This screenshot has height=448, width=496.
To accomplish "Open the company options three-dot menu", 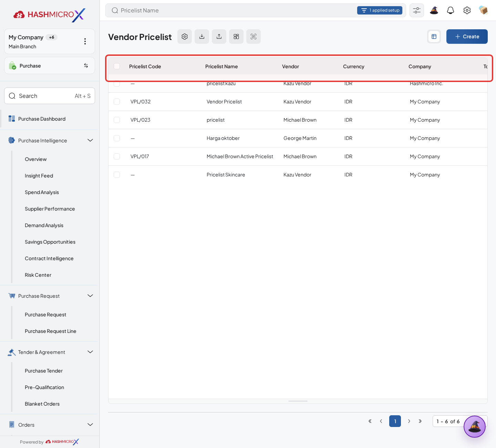I will [85, 41].
